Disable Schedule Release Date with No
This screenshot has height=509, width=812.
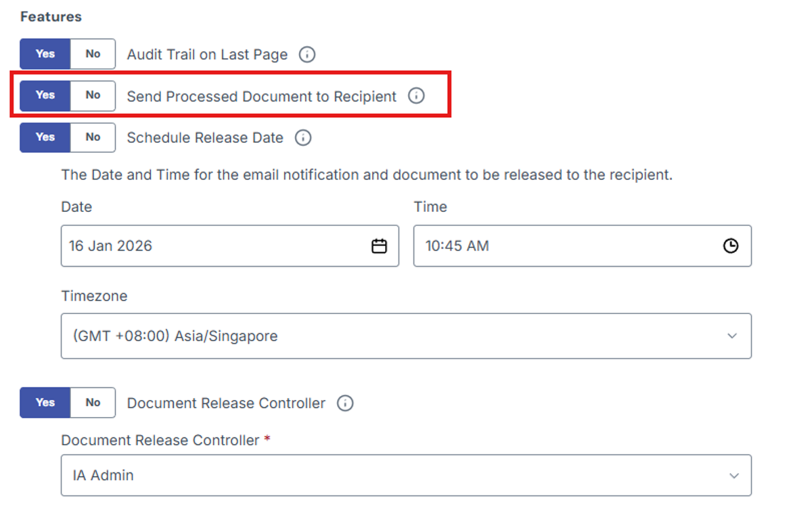click(93, 137)
